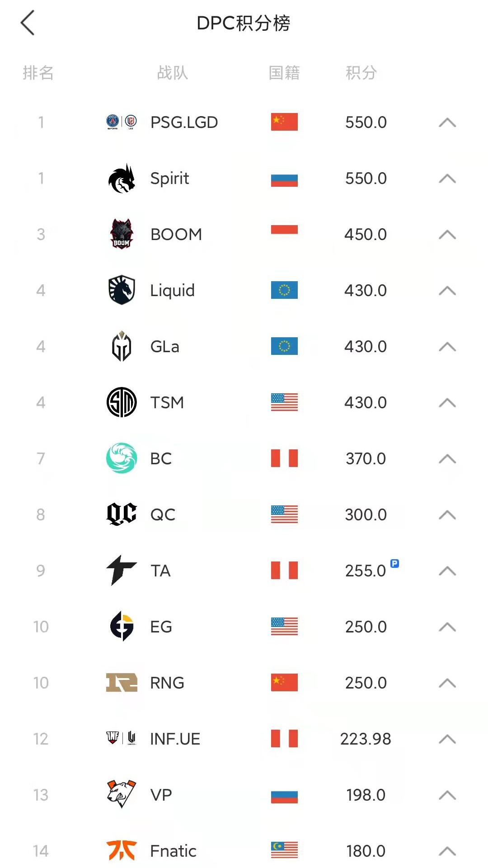Open the GLa team name
This screenshot has width=488, height=868.
[x=164, y=347]
